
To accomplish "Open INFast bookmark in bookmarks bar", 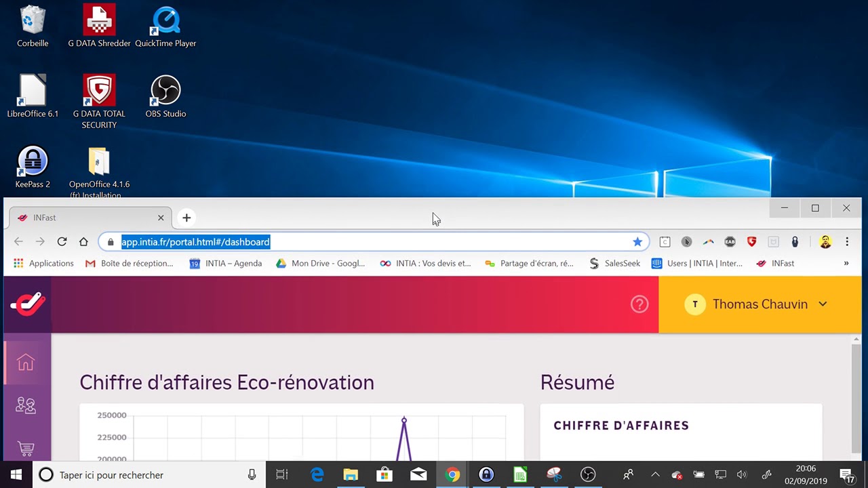I will click(x=775, y=263).
